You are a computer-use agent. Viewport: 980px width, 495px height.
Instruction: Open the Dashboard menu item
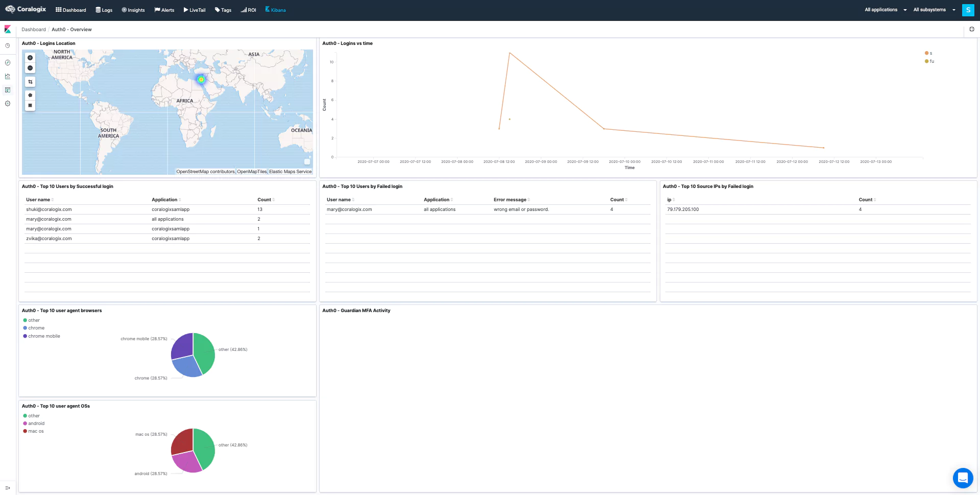tap(71, 10)
